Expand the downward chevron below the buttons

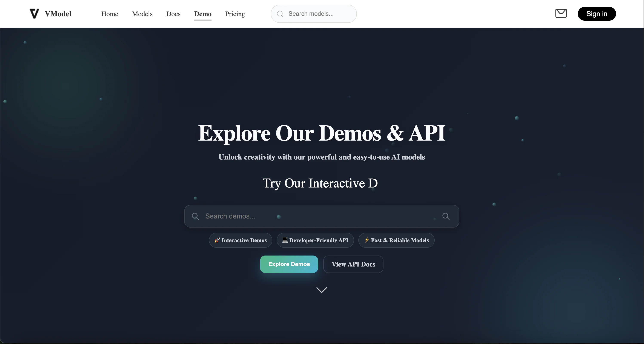point(322,290)
